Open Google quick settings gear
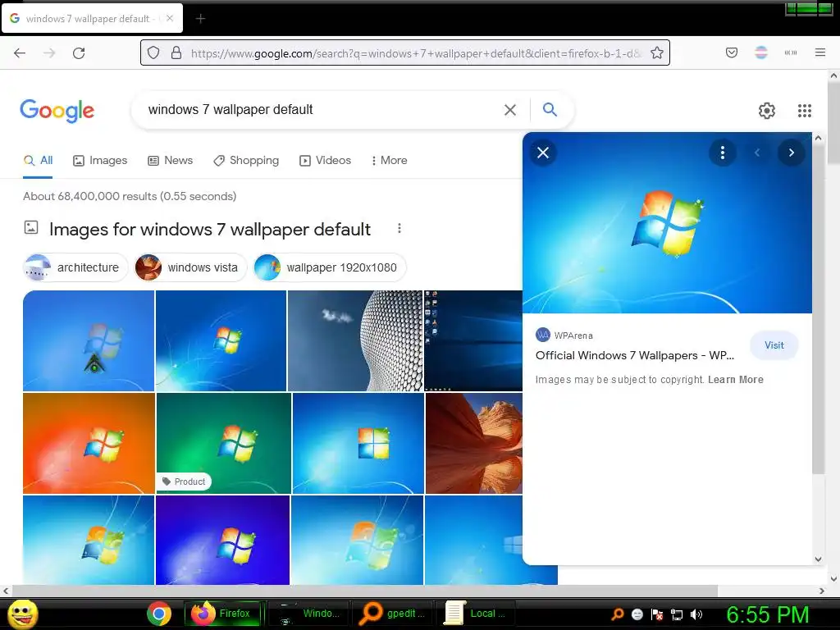The width and height of the screenshot is (840, 630). (767, 111)
